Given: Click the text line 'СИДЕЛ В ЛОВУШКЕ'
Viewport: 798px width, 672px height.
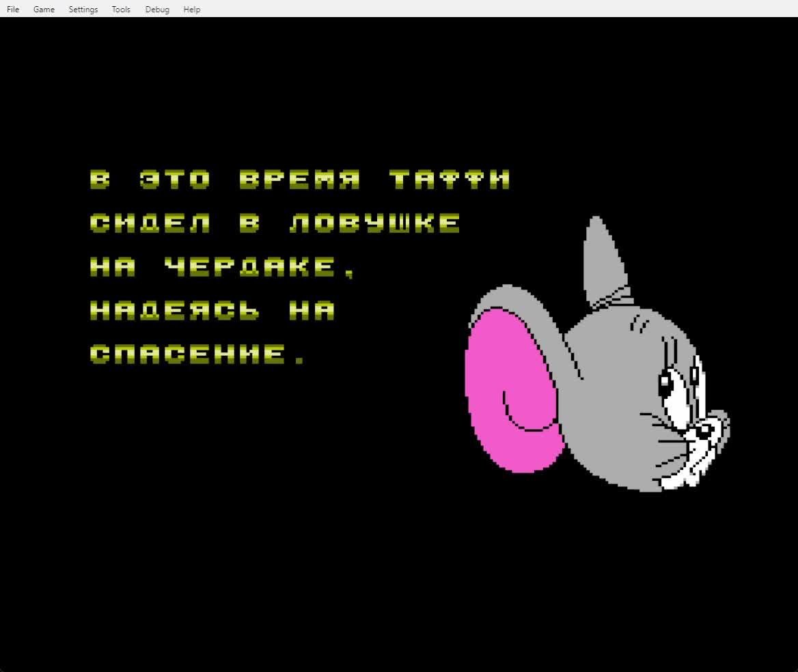Looking at the screenshot, I should (275, 223).
